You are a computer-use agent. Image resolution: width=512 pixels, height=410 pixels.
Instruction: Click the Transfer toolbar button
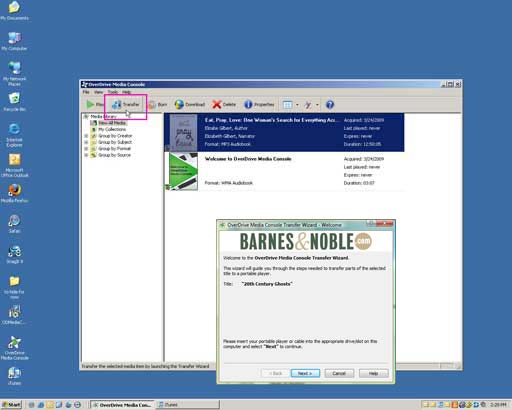(x=125, y=105)
